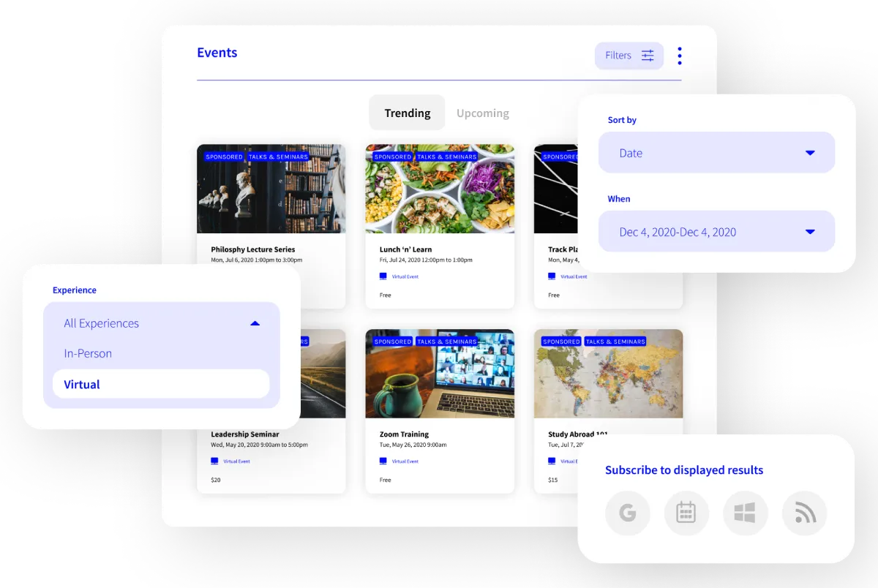
Task: Open the three-dot more options menu
Action: click(680, 56)
